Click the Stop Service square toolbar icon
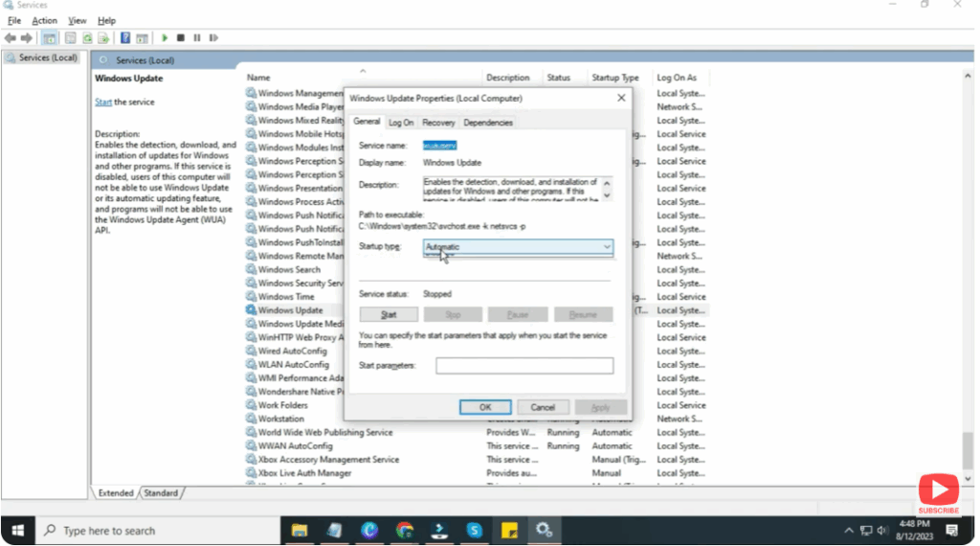980x546 pixels. pos(181,37)
